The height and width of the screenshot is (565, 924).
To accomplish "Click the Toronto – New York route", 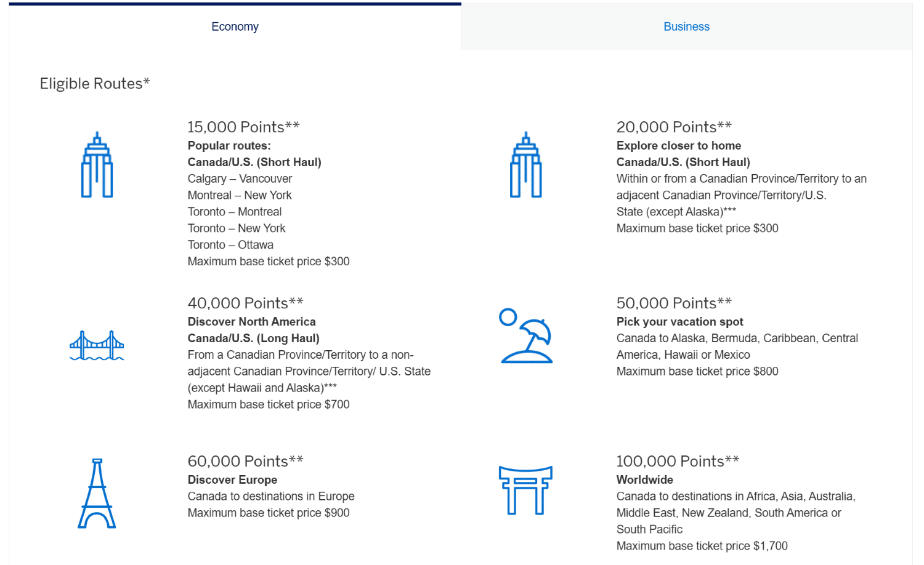I will click(x=236, y=228).
